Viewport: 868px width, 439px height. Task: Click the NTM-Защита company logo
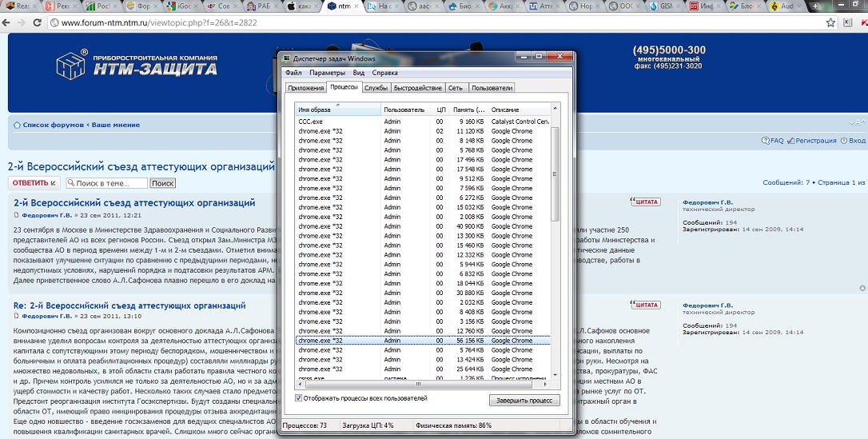pyautogui.click(x=137, y=65)
